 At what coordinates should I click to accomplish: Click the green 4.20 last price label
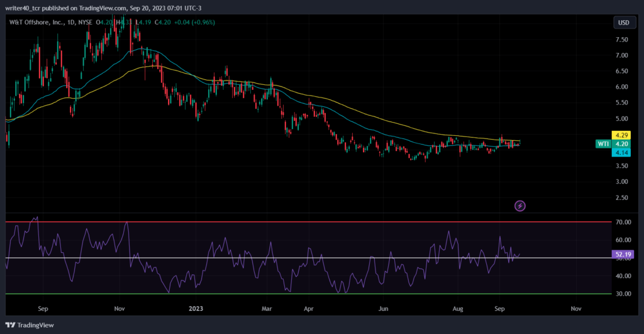click(x=621, y=144)
